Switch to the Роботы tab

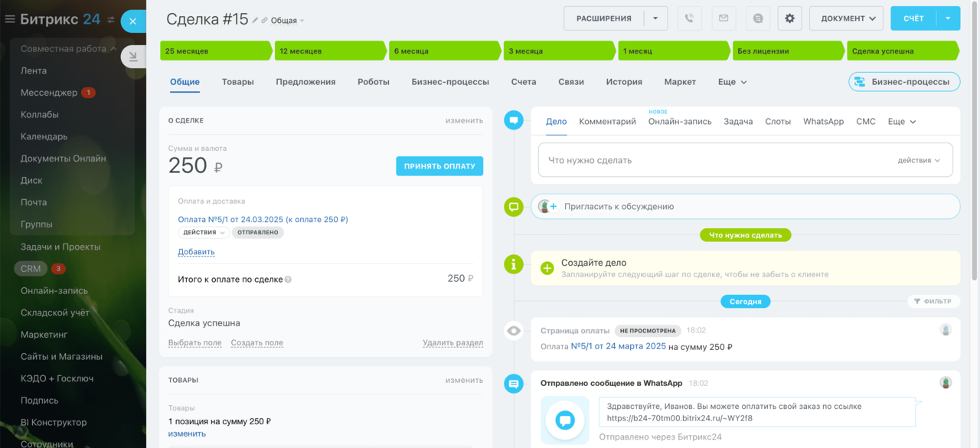click(374, 82)
